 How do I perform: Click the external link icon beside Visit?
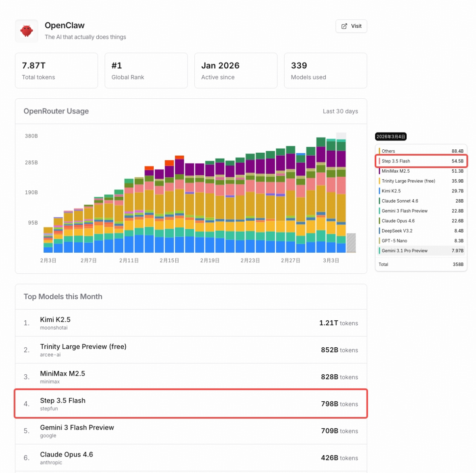(x=344, y=26)
